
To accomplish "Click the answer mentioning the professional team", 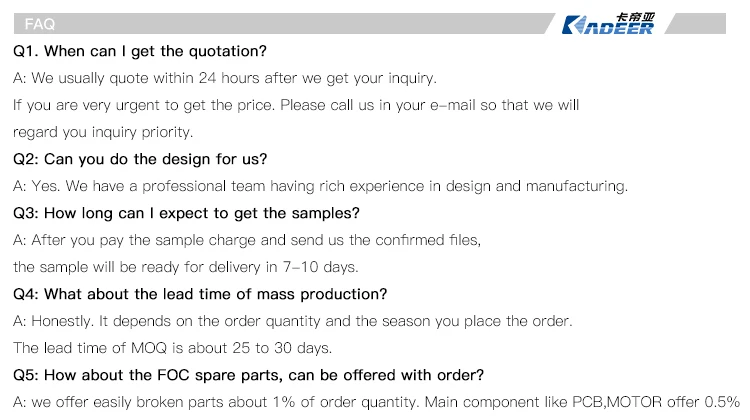I will 320,186.
